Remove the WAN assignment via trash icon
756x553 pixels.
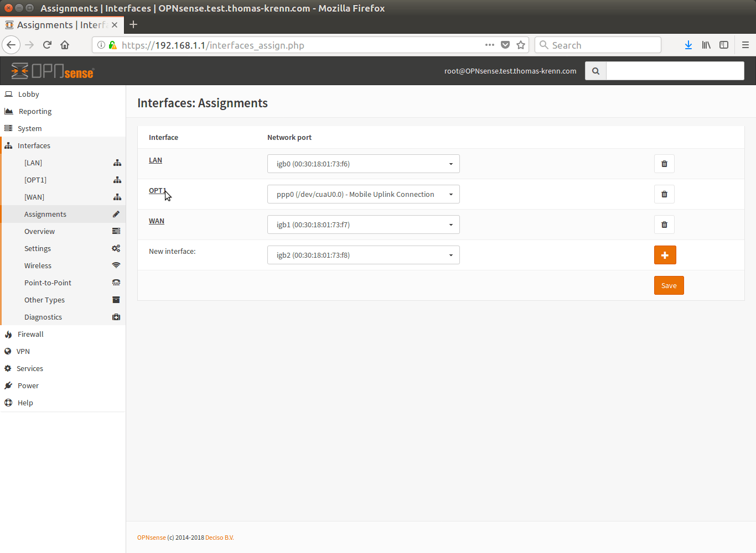664,225
